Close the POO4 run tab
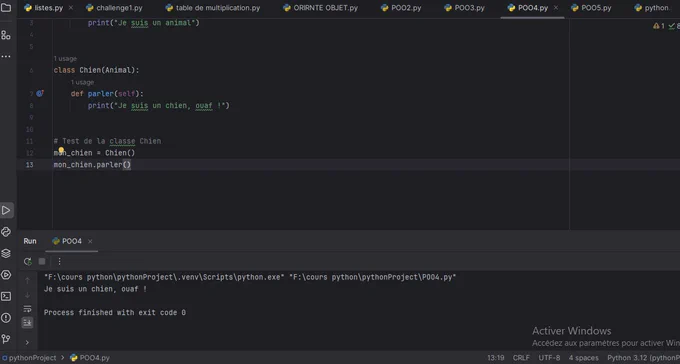 point(90,241)
